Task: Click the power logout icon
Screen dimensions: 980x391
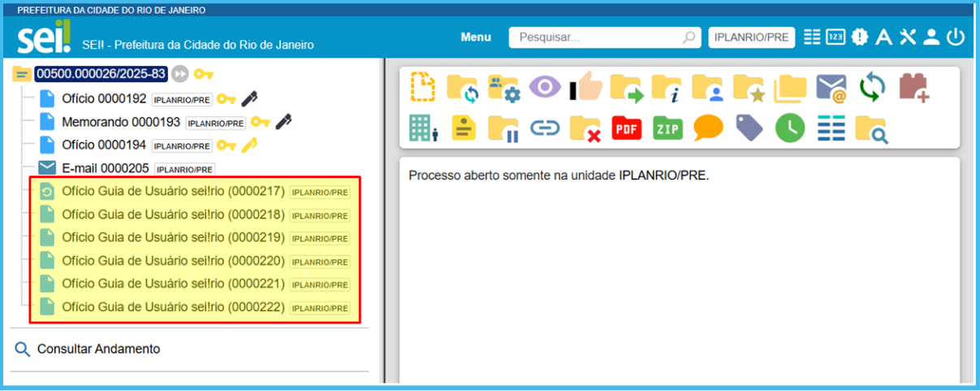Action: (x=956, y=37)
